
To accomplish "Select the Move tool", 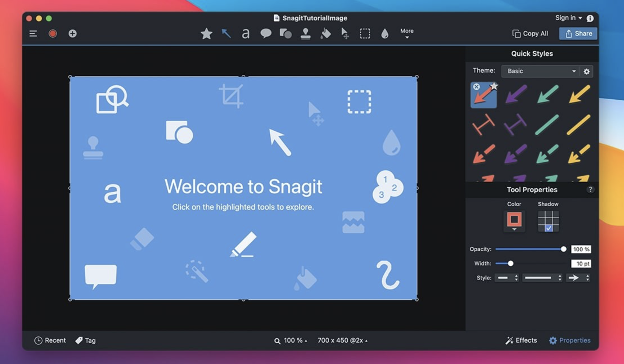I will [x=345, y=33].
